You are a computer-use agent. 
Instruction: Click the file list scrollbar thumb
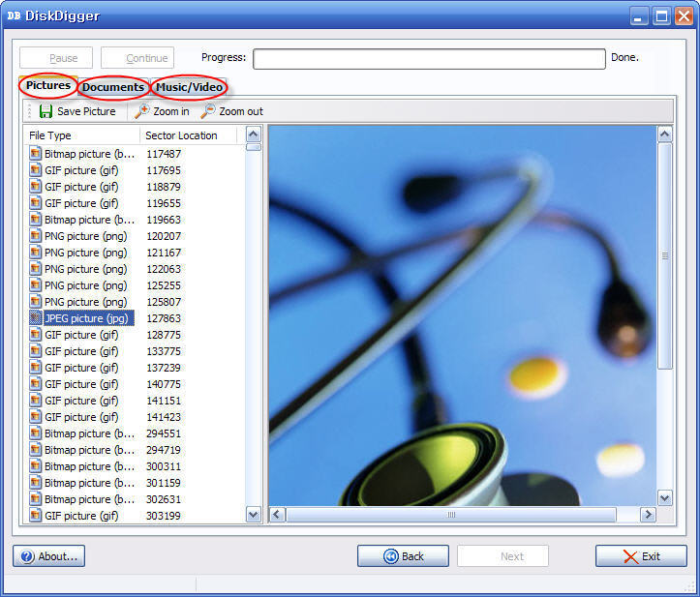click(x=254, y=147)
